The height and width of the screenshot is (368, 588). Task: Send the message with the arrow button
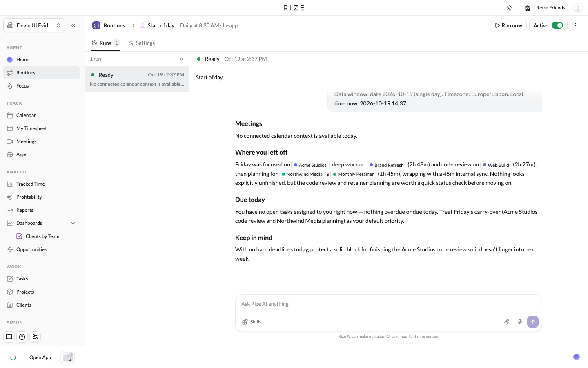(x=533, y=322)
